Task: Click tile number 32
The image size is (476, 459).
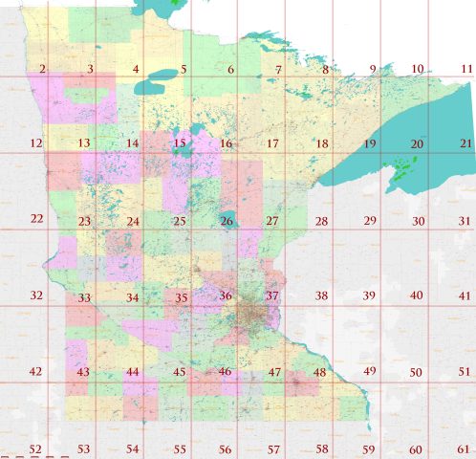Action: click(x=36, y=295)
